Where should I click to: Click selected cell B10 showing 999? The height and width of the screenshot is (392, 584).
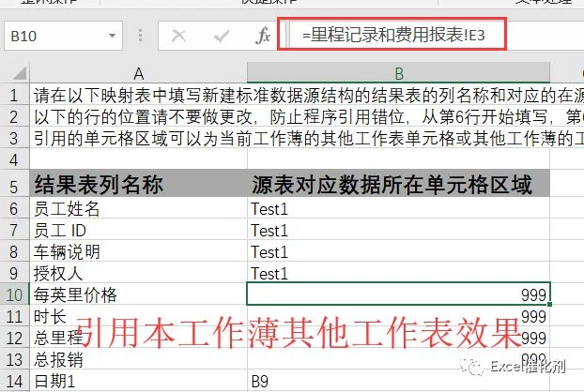click(x=398, y=294)
